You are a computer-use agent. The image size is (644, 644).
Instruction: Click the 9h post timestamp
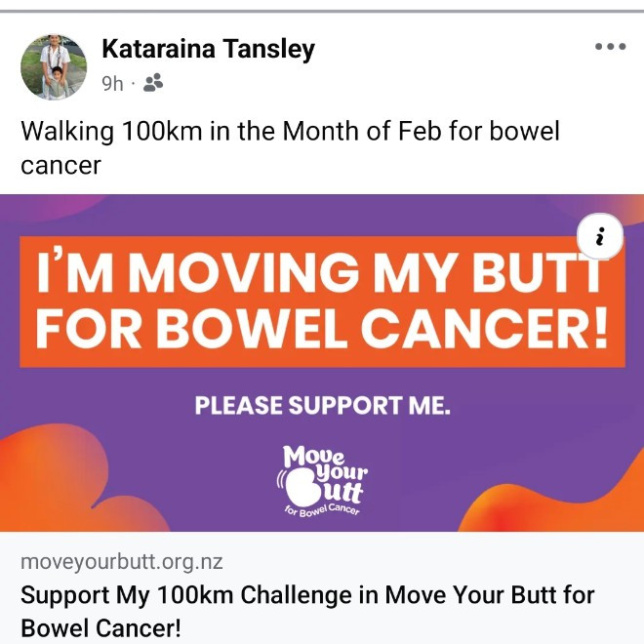112,84
